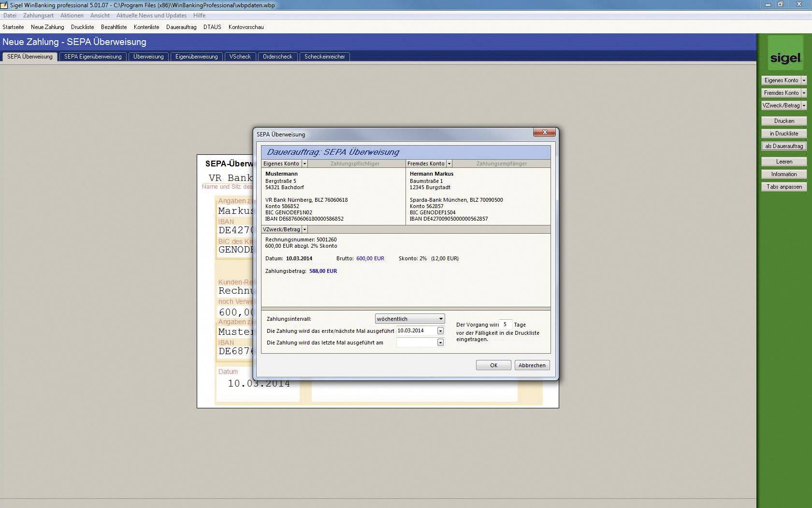Edit the Tage value field showing 5
Screen dimensions: 812x508
click(x=505, y=324)
